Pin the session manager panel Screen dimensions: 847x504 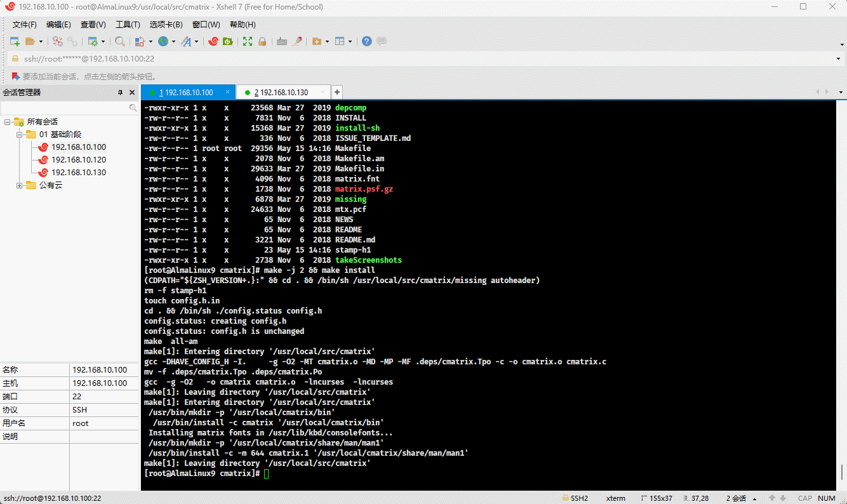point(121,93)
